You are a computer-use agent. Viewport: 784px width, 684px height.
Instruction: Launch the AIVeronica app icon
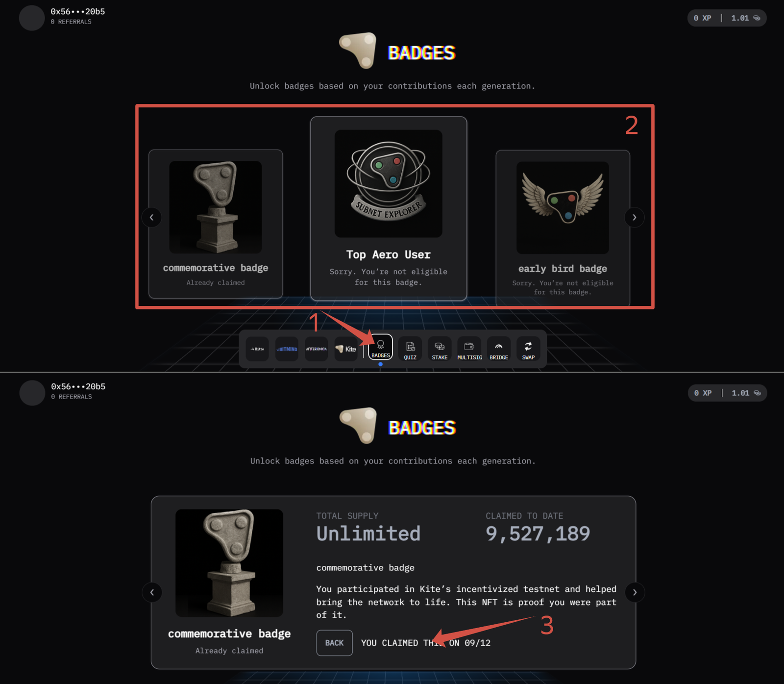tap(316, 349)
